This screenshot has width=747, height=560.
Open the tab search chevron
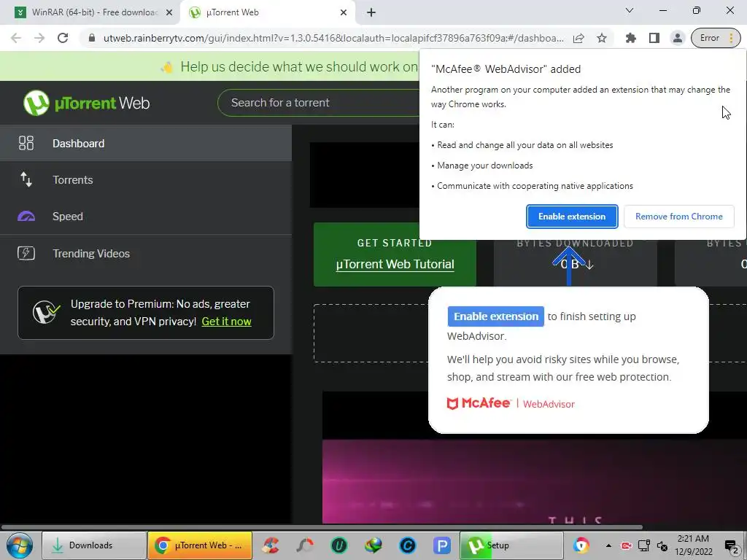click(630, 10)
